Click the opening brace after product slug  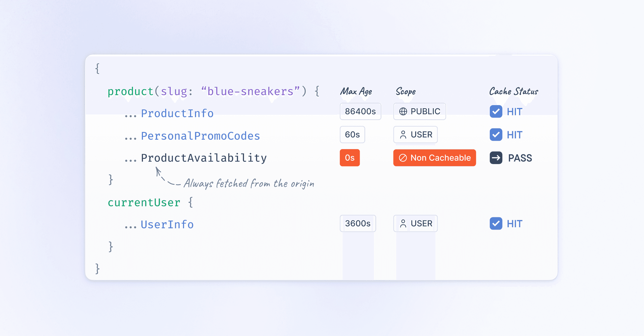(x=317, y=91)
